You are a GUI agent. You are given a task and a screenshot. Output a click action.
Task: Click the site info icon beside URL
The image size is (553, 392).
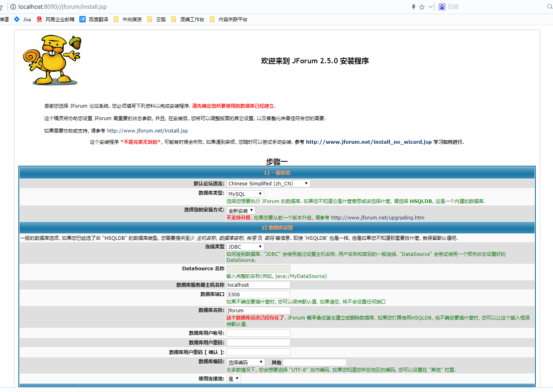click(x=13, y=7)
